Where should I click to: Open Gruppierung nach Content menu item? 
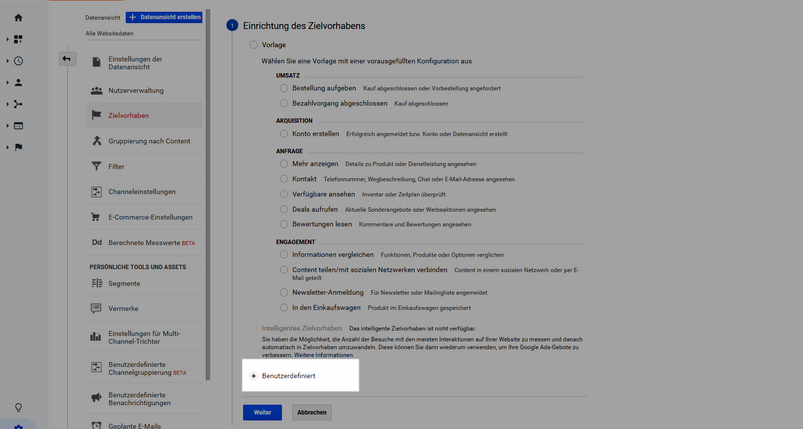pyautogui.click(x=144, y=141)
